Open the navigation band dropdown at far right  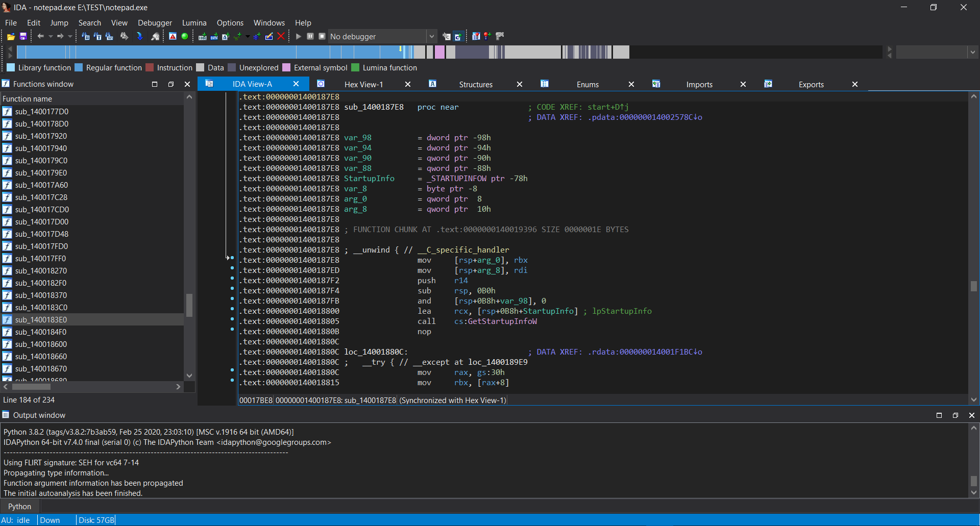tap(972, 52)
